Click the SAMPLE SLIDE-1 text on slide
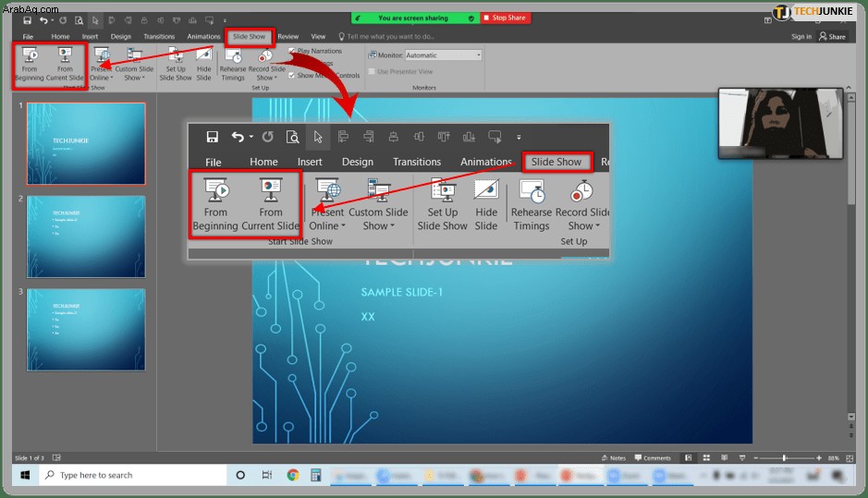The image size is (868, 498). pos(402,292)
